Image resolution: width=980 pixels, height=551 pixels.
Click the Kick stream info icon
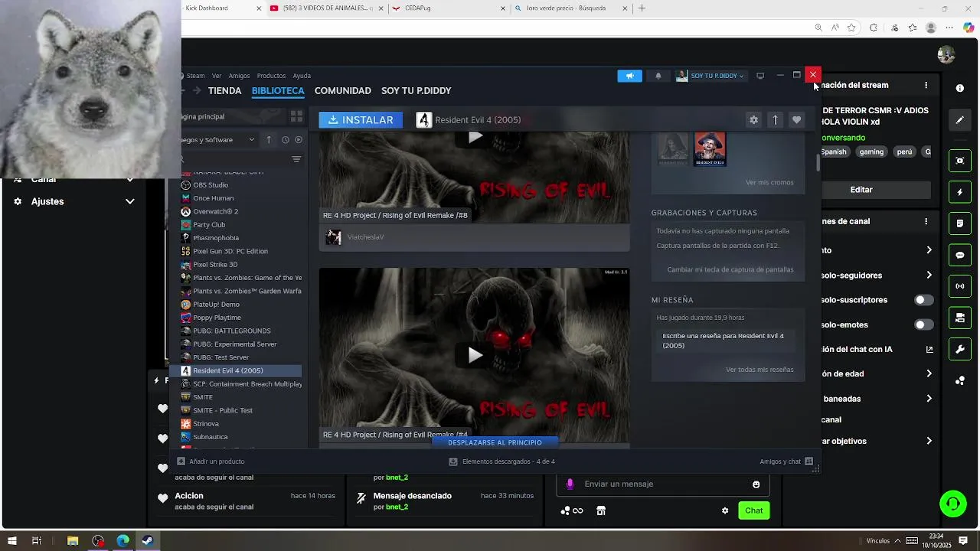(x=960, y=88)
